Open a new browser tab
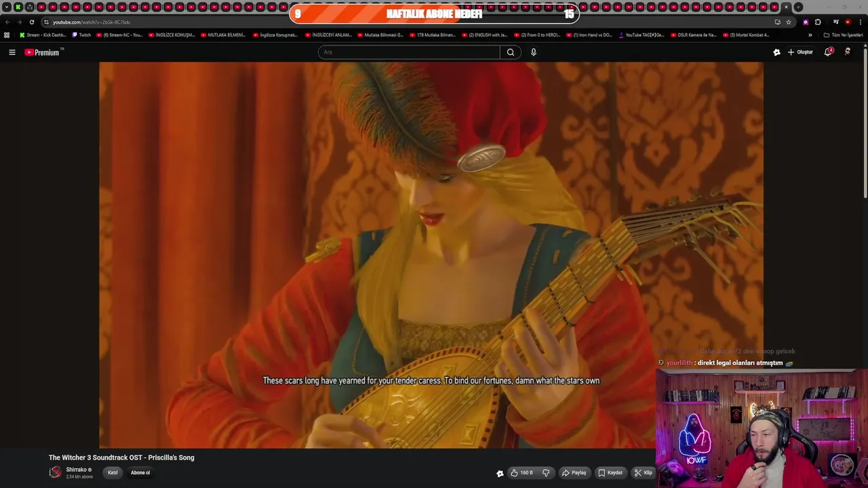The height and width of the screenshot is (488, 868). tap(798, 7)
